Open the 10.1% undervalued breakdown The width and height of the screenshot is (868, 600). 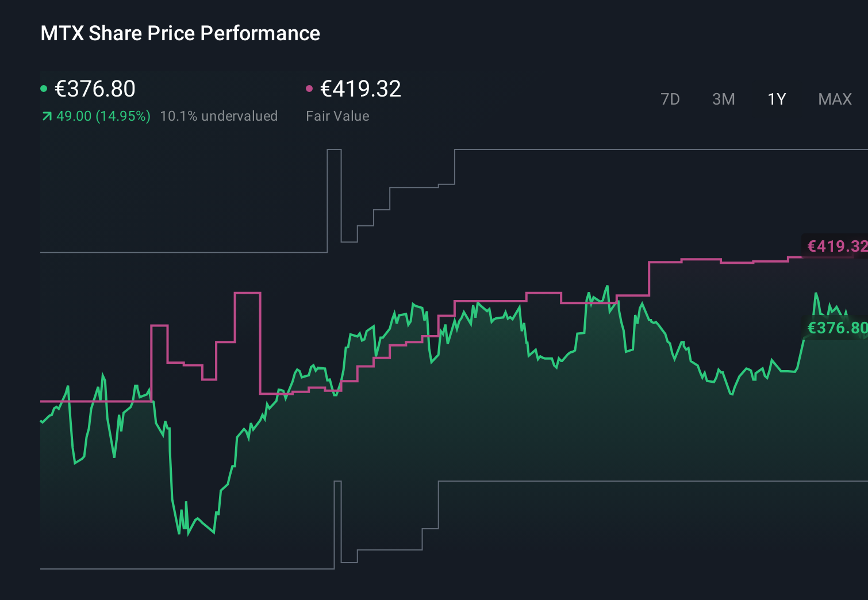click(x=219, y=116)
